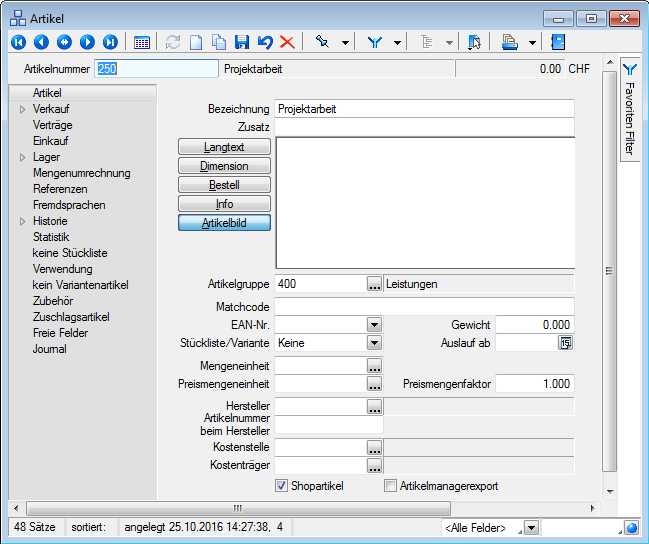Image resolution: width=649 pixels, height=544 pixels.
Task: Open the Favoriten Filter side tab
Action: (x=630, y=110)
